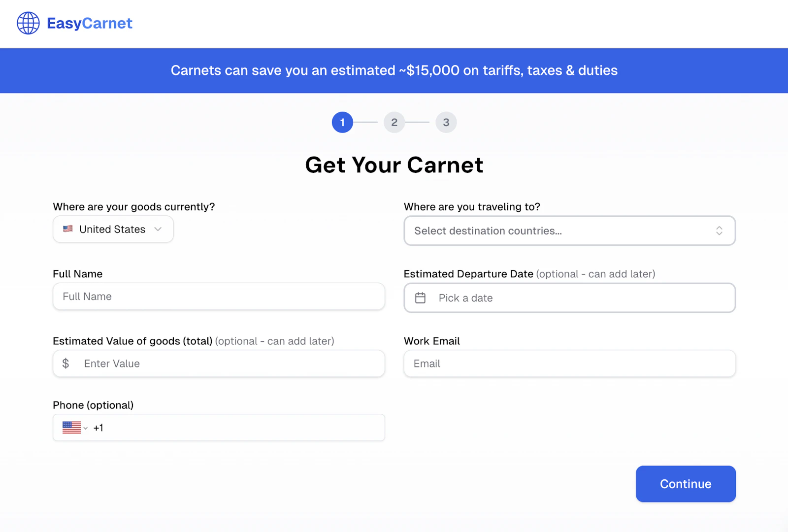
Task: Click the chevron on the goods location dropdown
Action: [x=158, y=229]
